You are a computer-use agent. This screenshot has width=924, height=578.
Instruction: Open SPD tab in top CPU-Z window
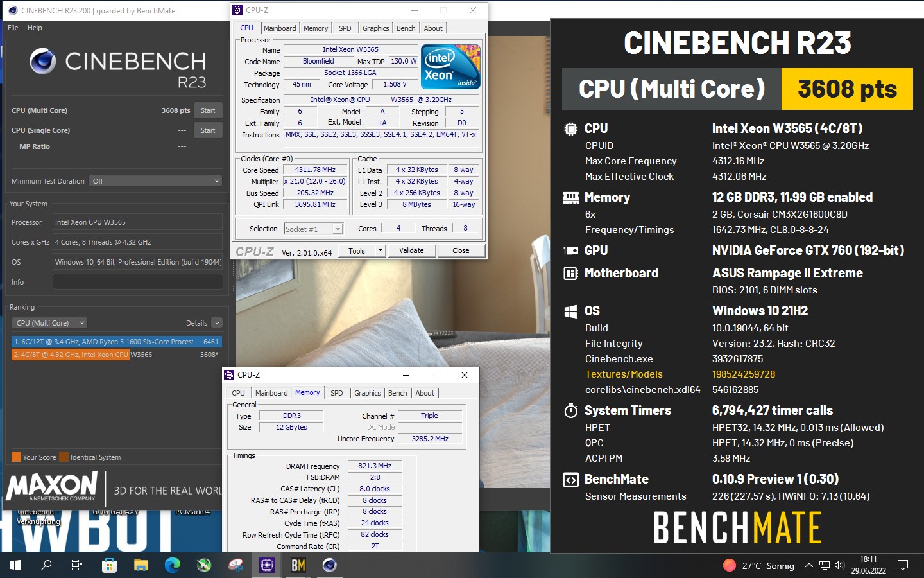click(x=345, y=28)
